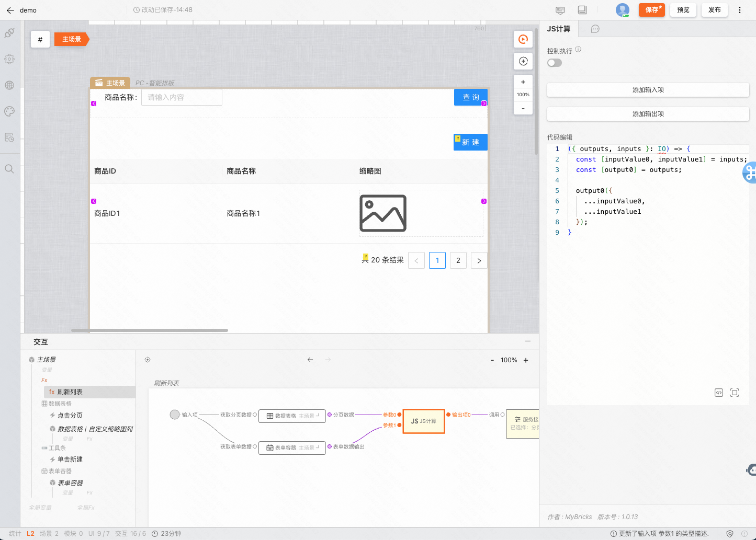
Task: Click the locate target icon in interaction toolbar
Action: coord(148,360)
